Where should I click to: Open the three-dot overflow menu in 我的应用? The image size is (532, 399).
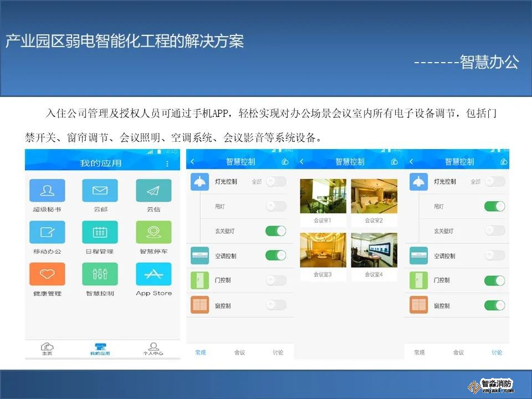168,163
